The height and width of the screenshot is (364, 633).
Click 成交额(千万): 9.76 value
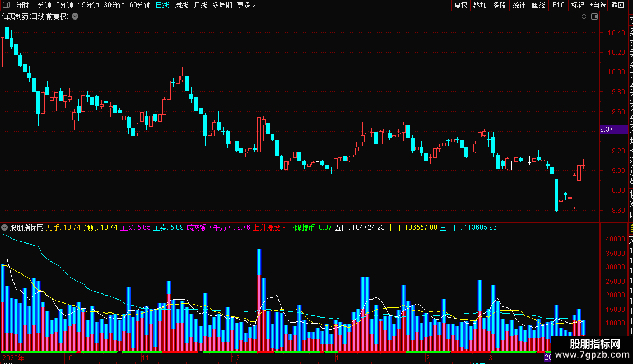click(x=218, y=227)
